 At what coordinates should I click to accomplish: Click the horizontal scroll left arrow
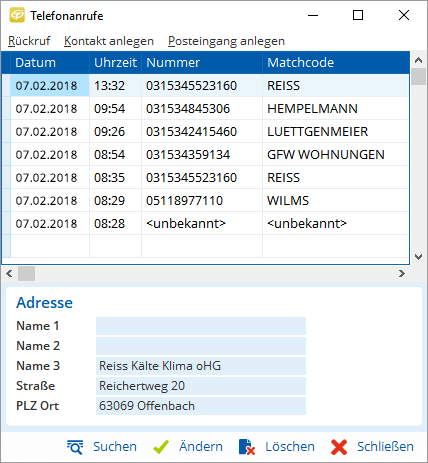(9, 274)
